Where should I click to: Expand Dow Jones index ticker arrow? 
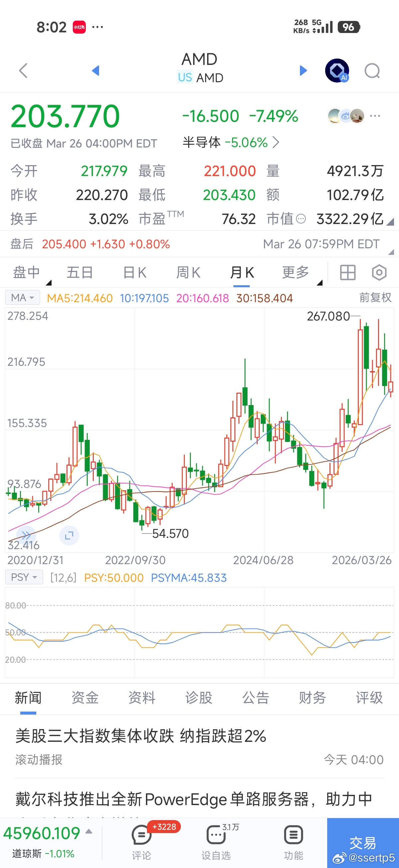(89, 832)
